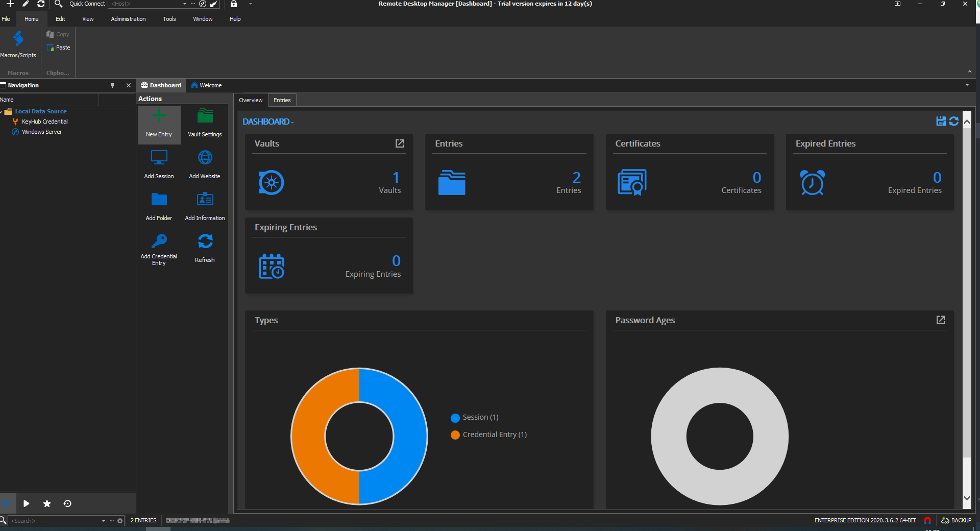The width and height of the screenshot is (980, 531).
Task: Close the Navigation panel
Action: coord(129,85)
